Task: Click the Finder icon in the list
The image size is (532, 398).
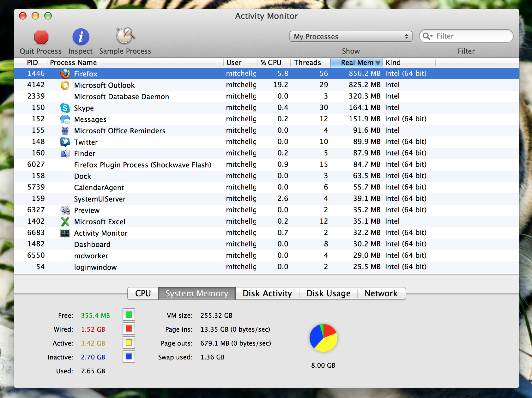Action: click(65, 154)
